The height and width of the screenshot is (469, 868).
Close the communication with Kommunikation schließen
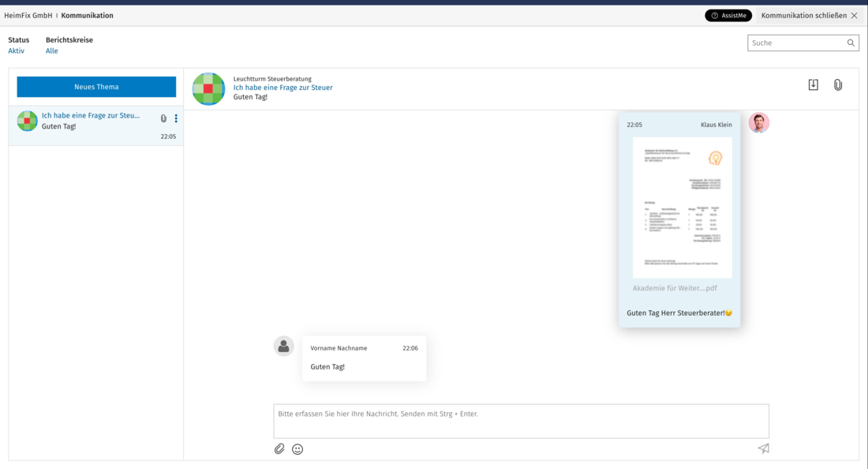pyautogui.click(x=810, y=16)
